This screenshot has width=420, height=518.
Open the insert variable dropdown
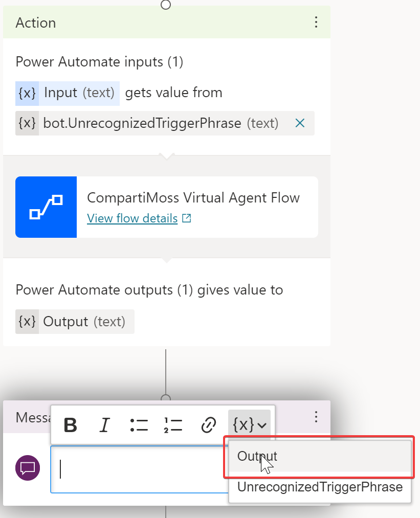(x=249, y=425)
